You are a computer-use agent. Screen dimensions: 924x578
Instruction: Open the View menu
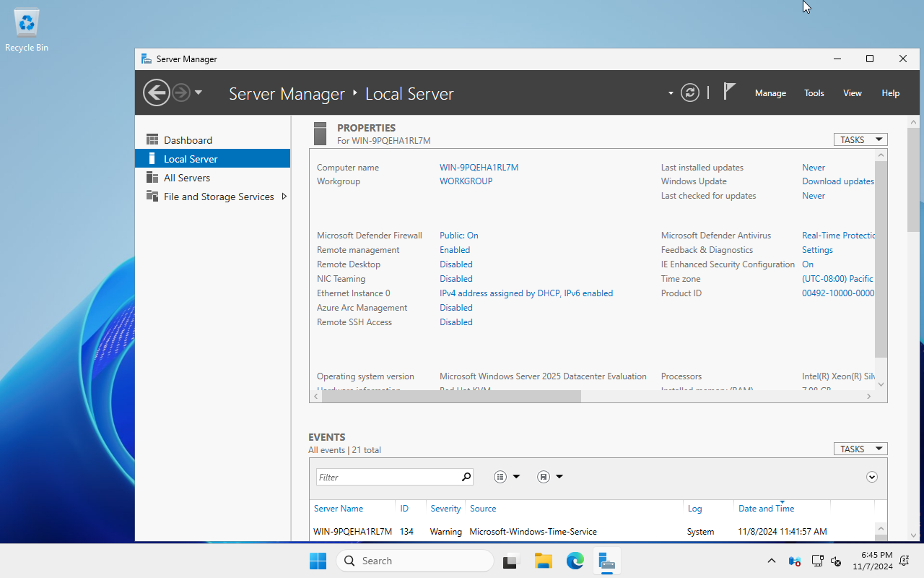point(853,93)
